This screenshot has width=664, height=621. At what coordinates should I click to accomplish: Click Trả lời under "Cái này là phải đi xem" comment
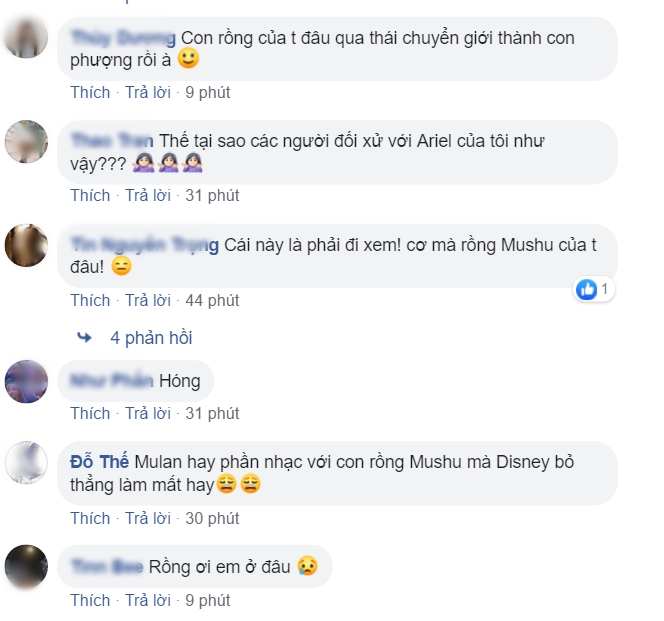(x=148, y=300)
